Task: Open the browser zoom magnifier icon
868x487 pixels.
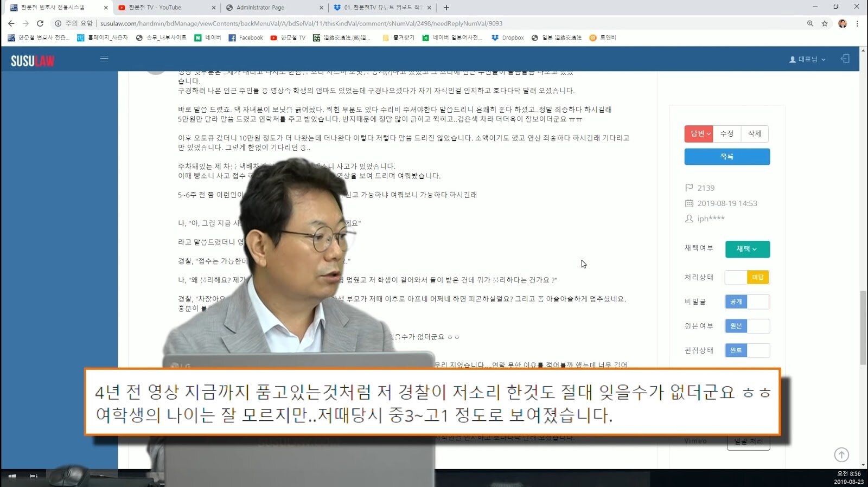Action: coord(810,23)
